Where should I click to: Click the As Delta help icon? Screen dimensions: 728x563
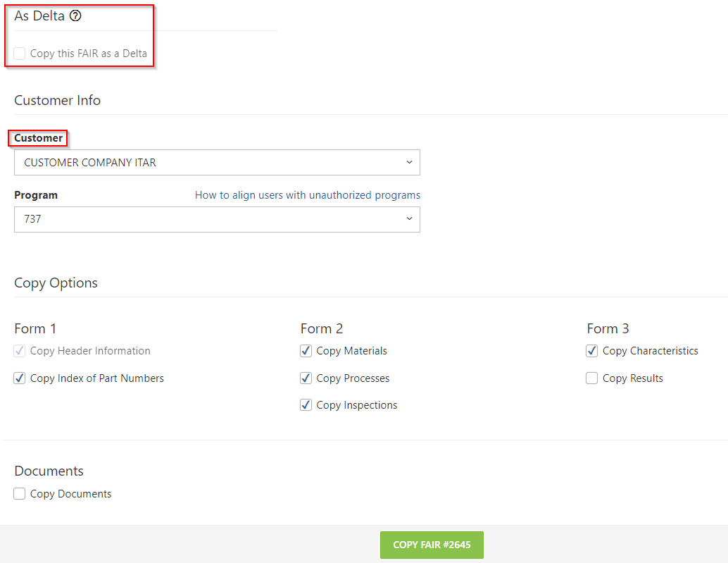click(x=75, y=16)
